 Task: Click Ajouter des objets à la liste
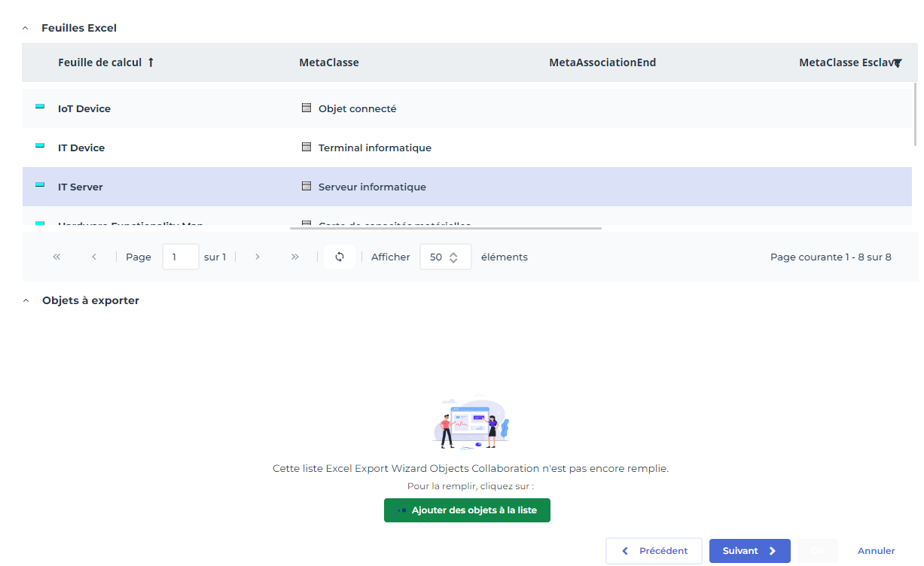click(467, 510)
